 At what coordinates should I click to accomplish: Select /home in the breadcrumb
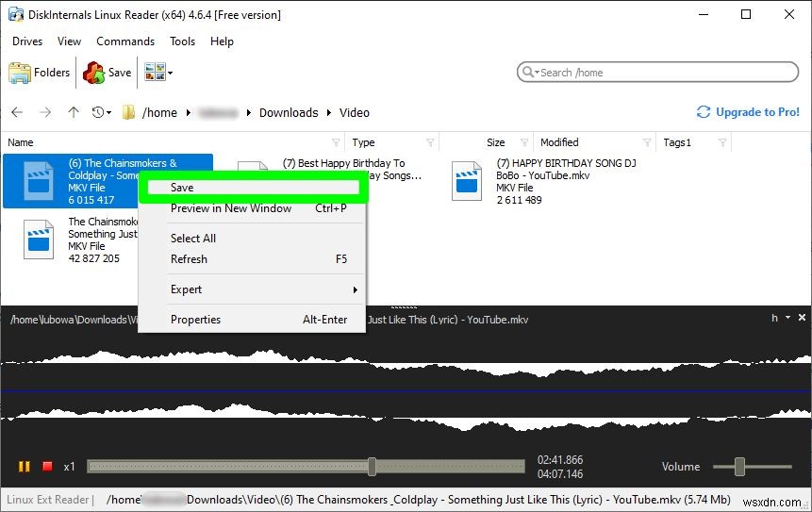point(159,112)
